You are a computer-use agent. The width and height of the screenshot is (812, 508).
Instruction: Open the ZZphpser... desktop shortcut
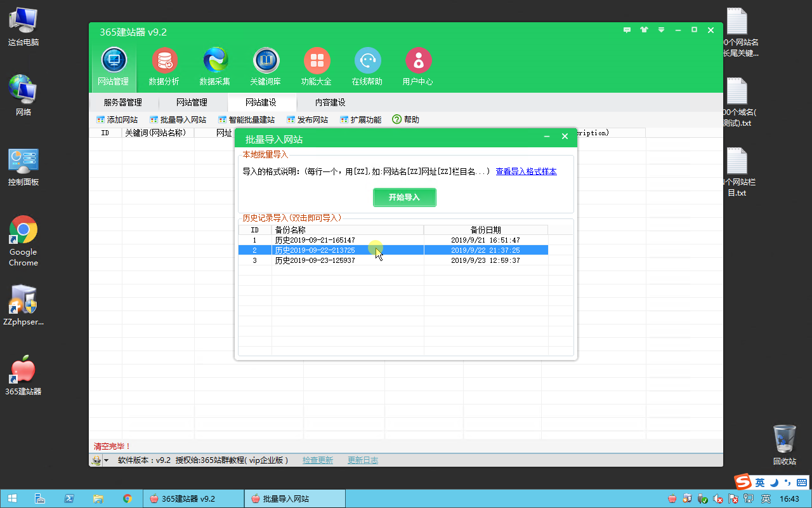pos(23,305)
